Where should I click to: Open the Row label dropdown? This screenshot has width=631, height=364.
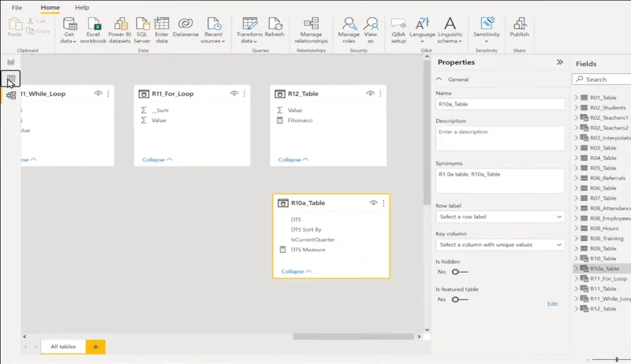pyautogui.click(x=500, y=217)
